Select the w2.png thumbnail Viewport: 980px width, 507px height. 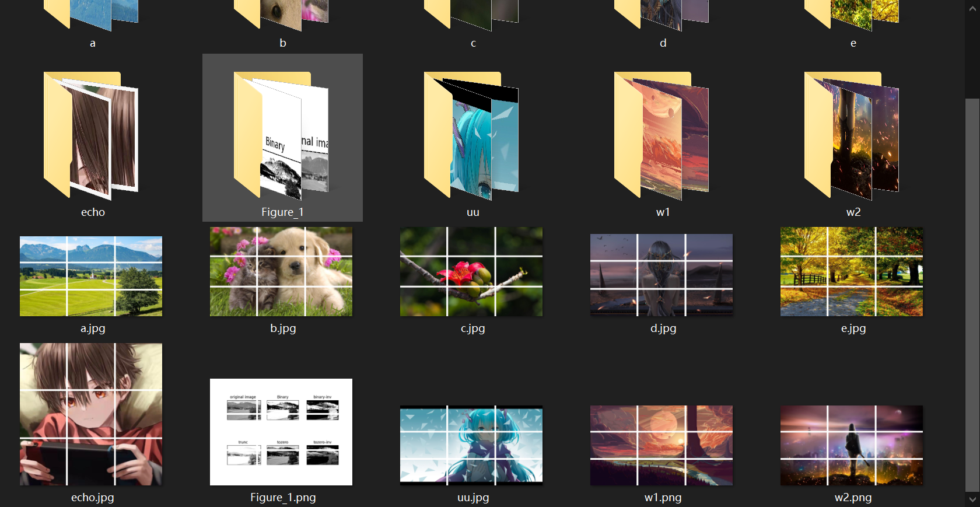click(852, 445)
